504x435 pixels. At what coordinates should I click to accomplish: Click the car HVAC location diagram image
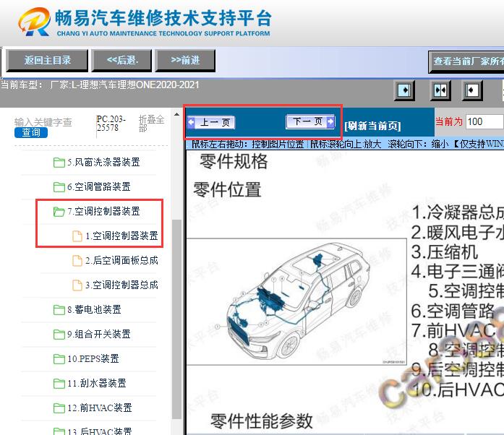[296, 301]
